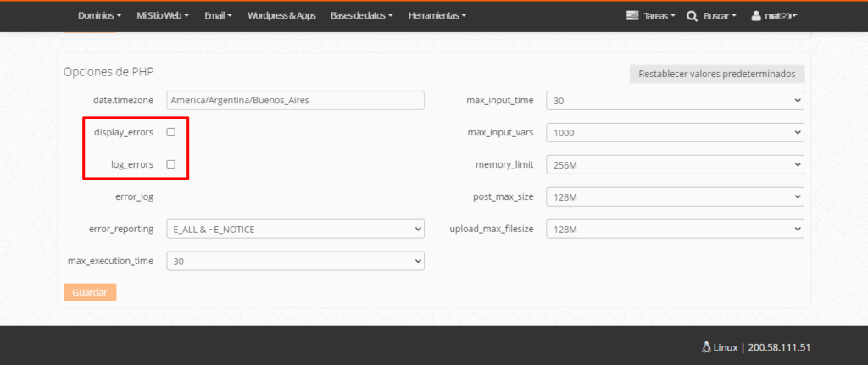Screen dimensions: 868x365
Task: Open the post_max_size dropdown
Action: tap(676, 196)
